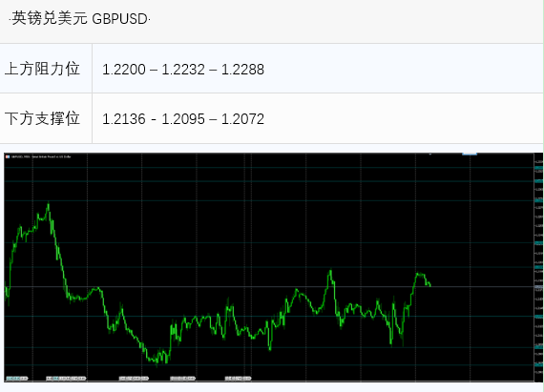The image size is (544, 392).
Task: Select the first date label on the time axis
Action: (x=17, y=378)
